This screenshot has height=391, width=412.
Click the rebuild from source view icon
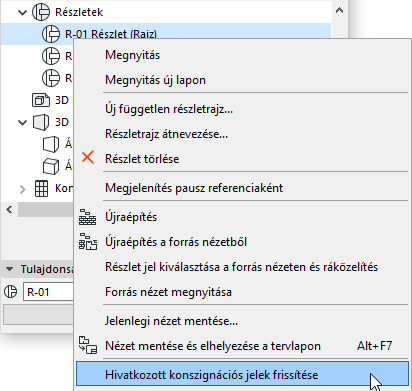[x=88, y=242]
